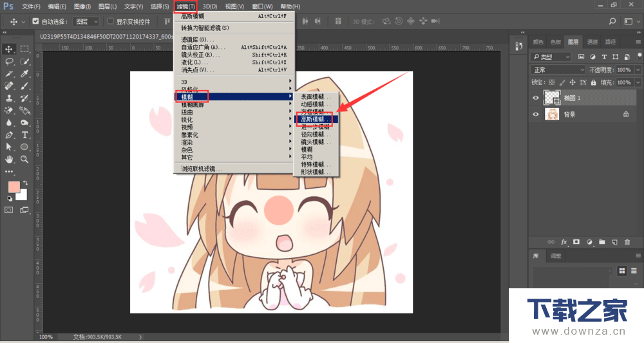Choose 高斯模糊 in the blur submenu
This screenshot has height=343, width=644.
click(315, 120)
